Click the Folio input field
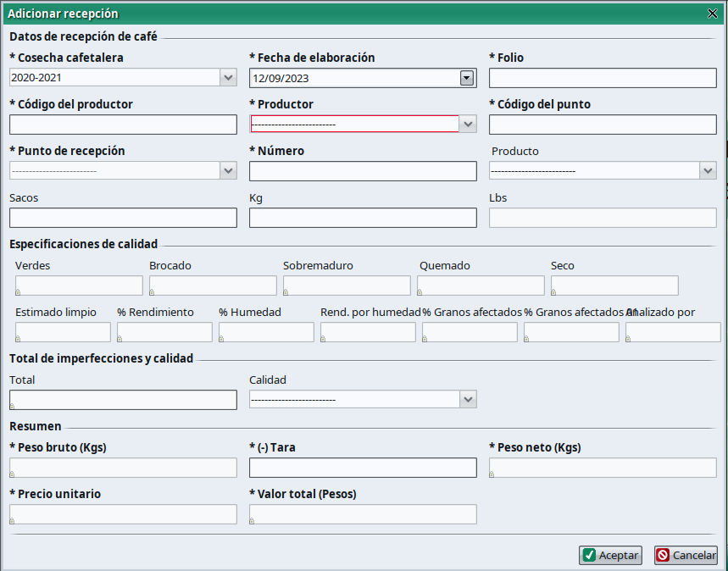Screen dimensions: 728x571 (x=603, y=78)
